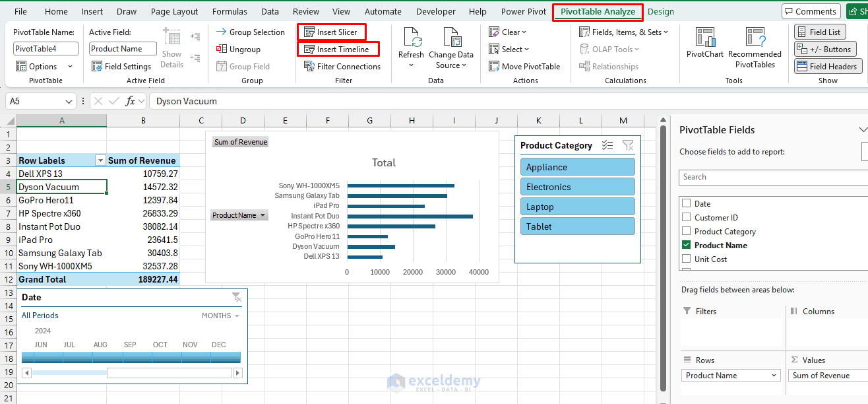Open the timeline MONTHS level dropdown
The width and height of the screenshot is (868, 404).
point(221,316)
